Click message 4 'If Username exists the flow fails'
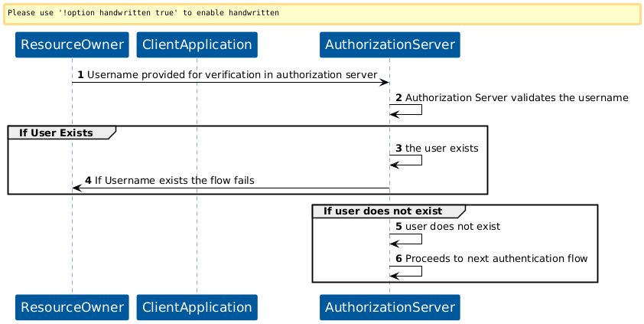 pos(174,180)
